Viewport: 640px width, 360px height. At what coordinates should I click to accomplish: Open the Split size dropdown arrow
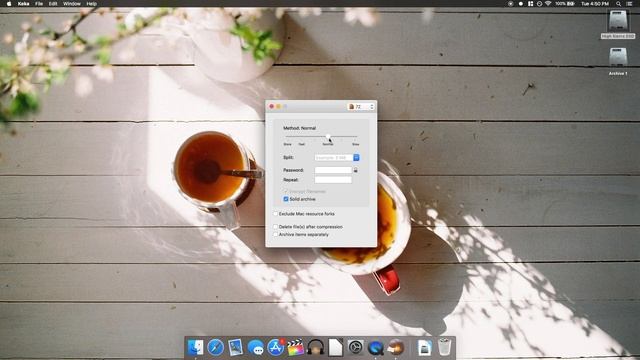(356, 158)
